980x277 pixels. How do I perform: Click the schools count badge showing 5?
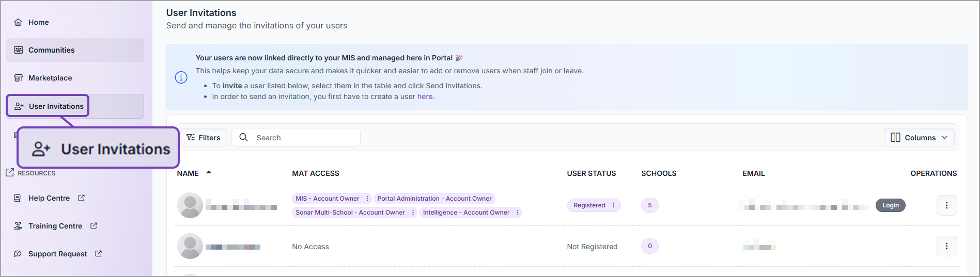point(649,205)
